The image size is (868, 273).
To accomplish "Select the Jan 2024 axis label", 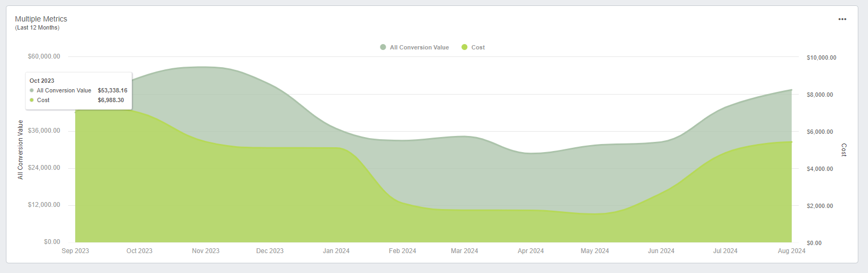I will tap(336, 251).
